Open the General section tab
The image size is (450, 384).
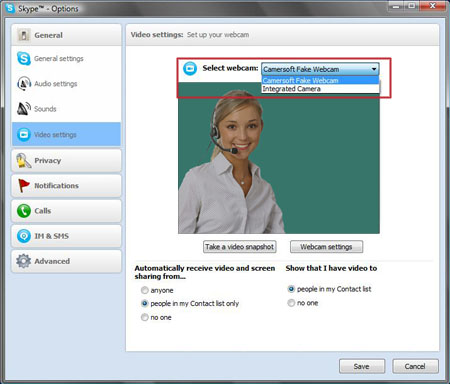pos(66,35)
